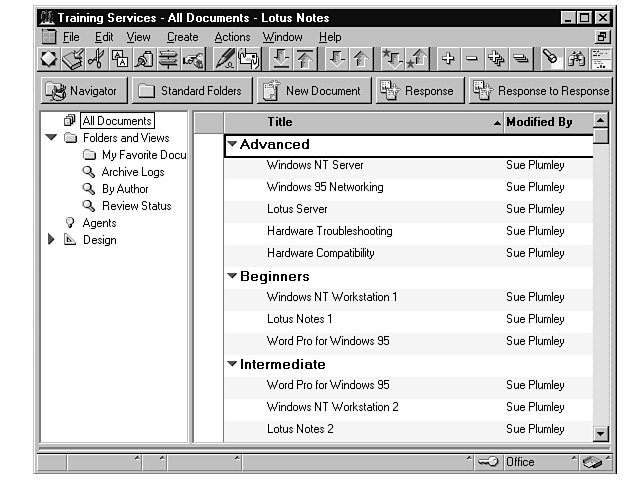This screenshot has height=480, width=640.
Task: Open the File menu
Action: coord(71,37)
